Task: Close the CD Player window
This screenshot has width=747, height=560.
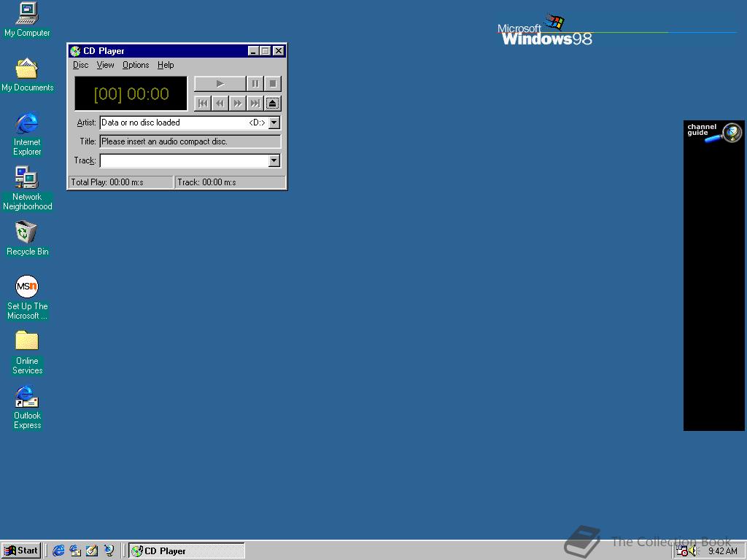Action: click(x=279, y=51)
